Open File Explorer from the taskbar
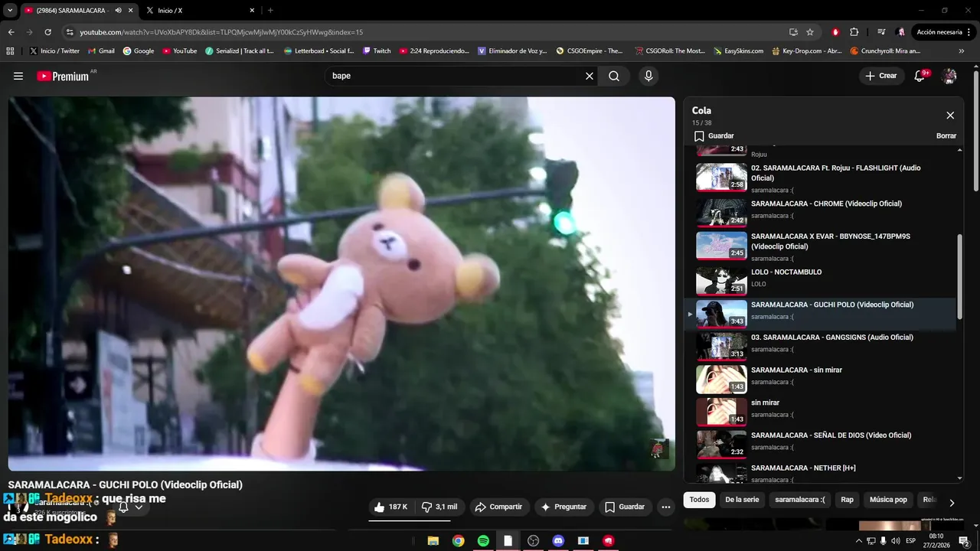 point(433,540)
